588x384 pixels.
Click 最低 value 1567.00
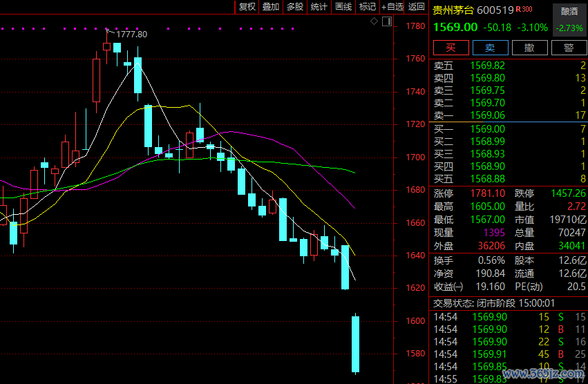click(x=488, y=220)
